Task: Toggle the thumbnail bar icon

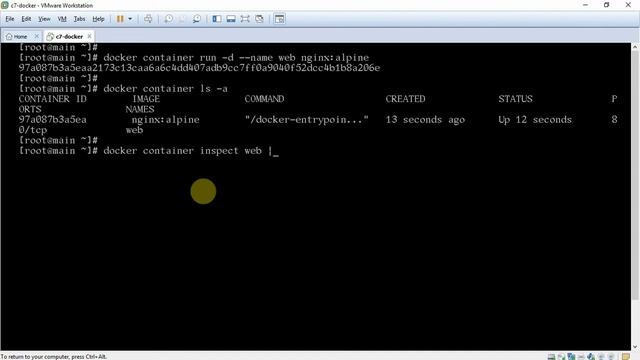Action: tap(231, 19)
